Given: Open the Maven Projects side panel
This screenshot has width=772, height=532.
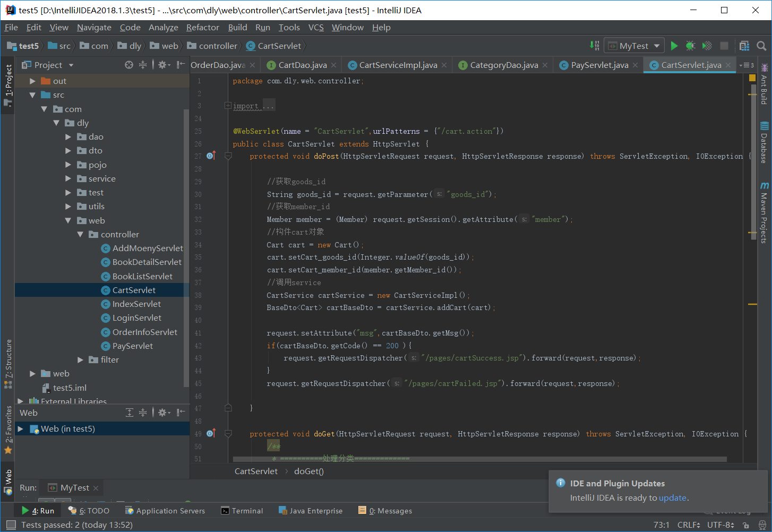Looking at the screenshot, I should 765,212.
